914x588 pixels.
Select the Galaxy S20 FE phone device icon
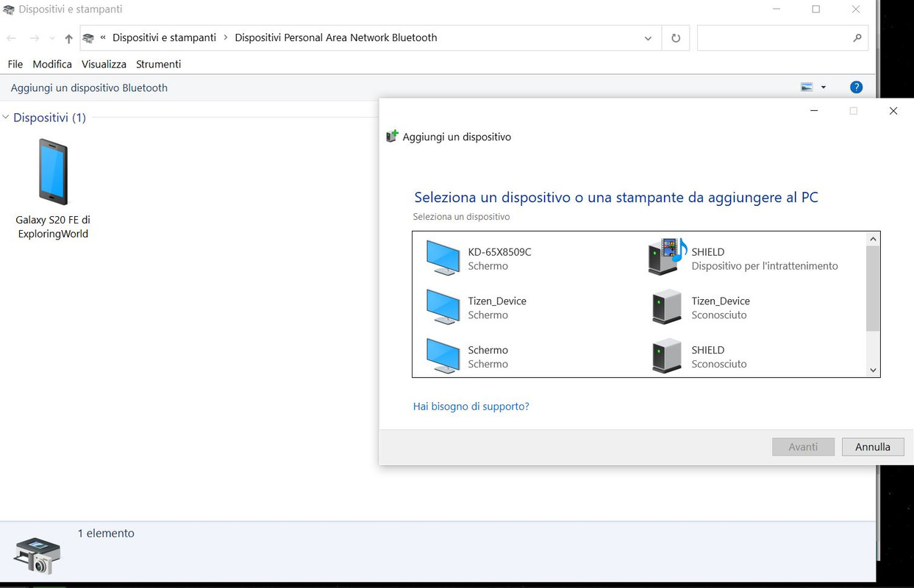53,171
